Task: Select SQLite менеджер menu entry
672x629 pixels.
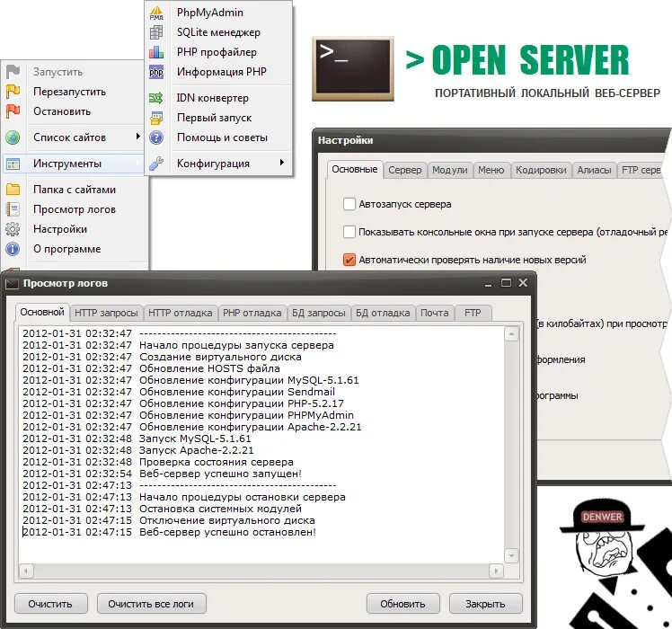Action: 218,32
